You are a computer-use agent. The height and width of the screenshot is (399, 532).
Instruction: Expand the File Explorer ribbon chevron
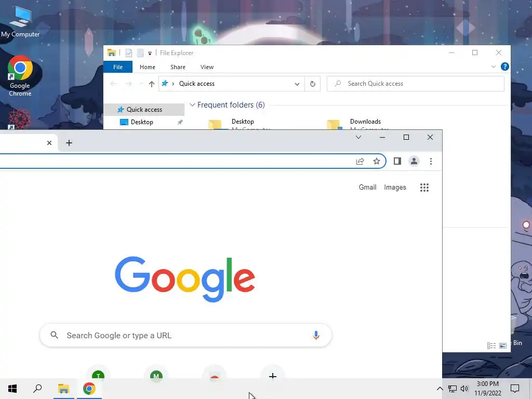coord(494,66)
